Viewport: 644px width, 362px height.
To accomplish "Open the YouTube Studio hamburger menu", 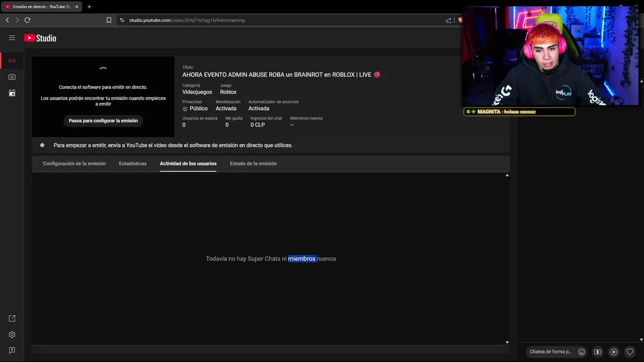I will pos(12,38).
